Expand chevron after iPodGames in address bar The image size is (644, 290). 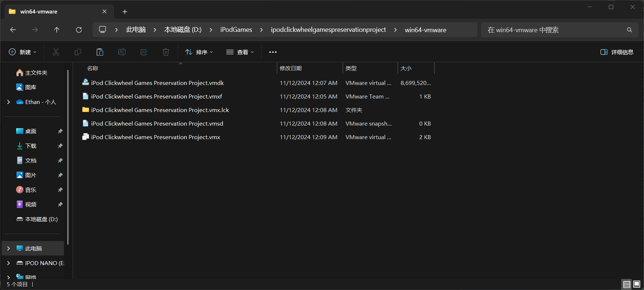[x=261, y=30]
